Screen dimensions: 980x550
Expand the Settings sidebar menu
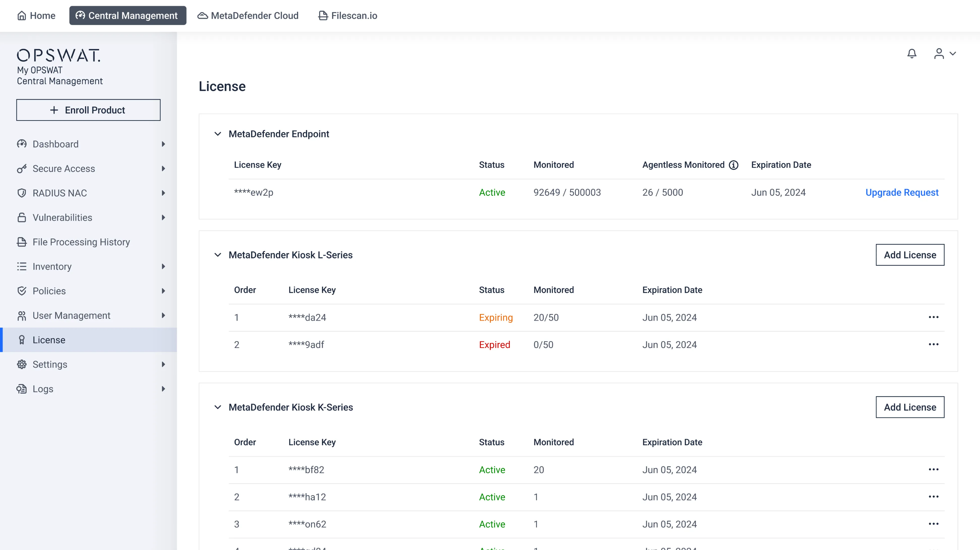[163, 364]
